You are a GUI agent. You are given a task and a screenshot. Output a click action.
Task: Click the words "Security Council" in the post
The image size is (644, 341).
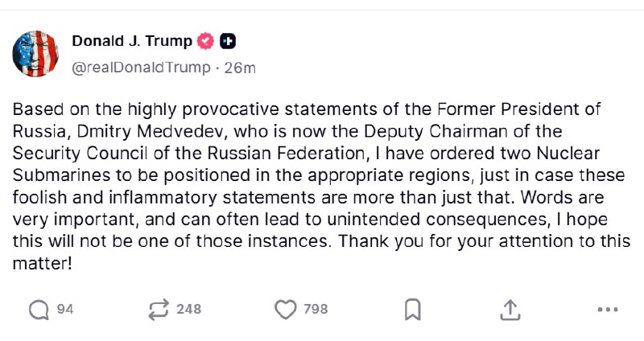tap(68, 151)
